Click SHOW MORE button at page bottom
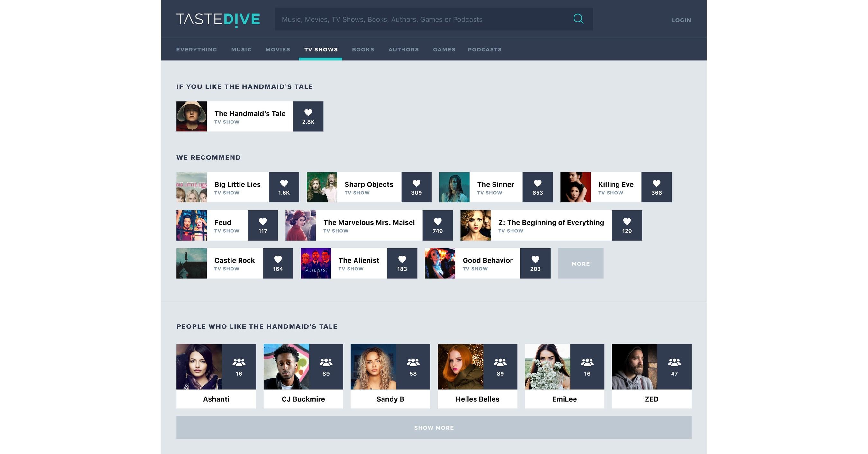 434,428
